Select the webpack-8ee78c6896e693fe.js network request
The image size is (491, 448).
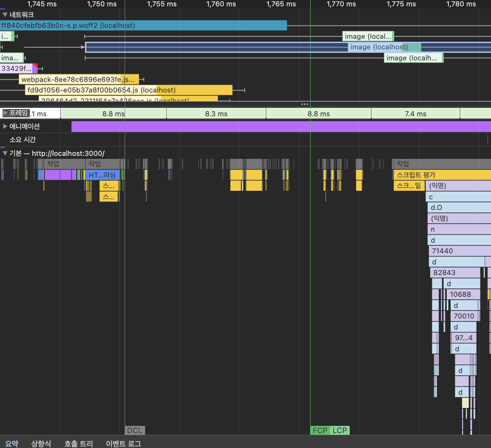[x=79, y=80]
